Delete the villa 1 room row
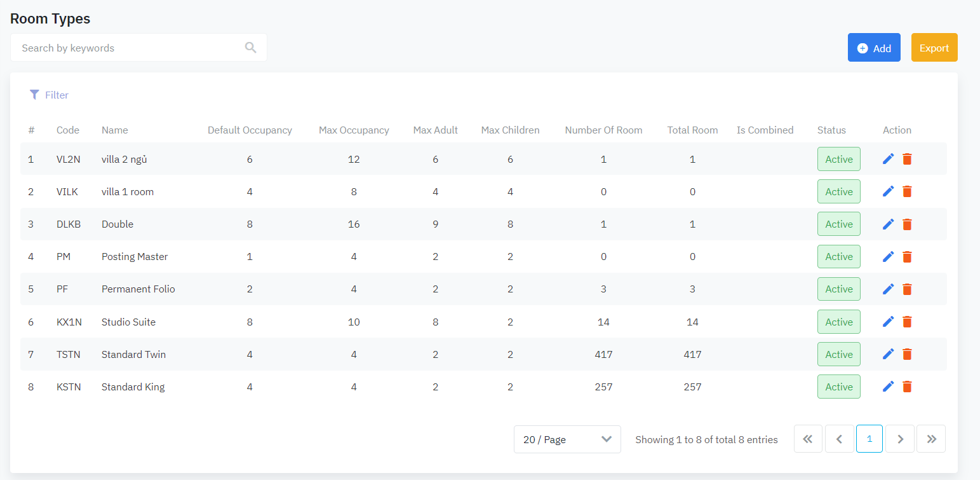This screenshot has height=480, width=980. coord(907,191)
